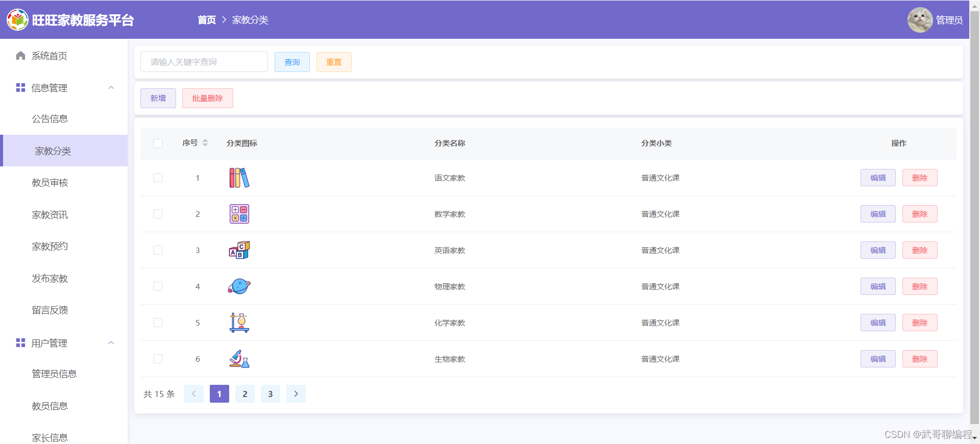The height and width of the screenshot is (444, 980).
Task: Edit the 物理家教 row
Action: [878, 286]
